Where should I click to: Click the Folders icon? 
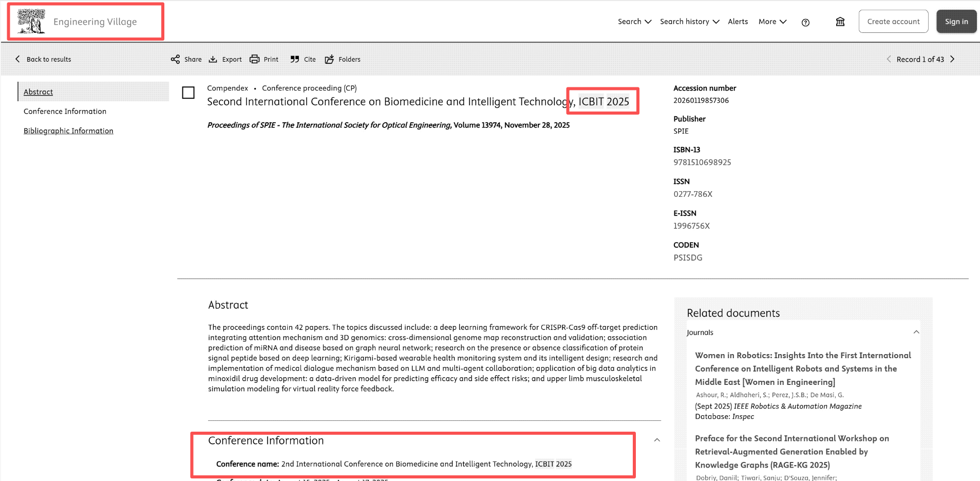[x=330, y=59]
